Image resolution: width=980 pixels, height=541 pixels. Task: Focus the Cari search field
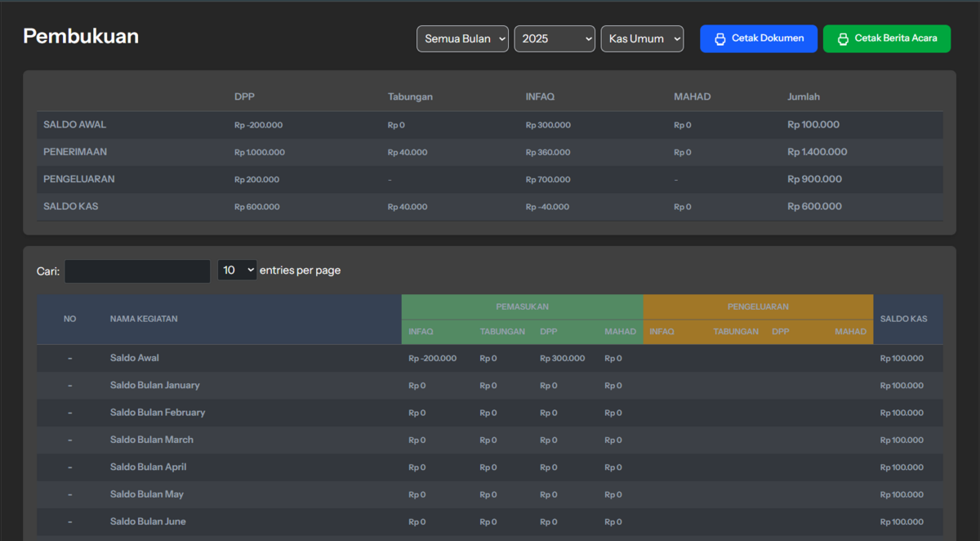(x=137, y=271)
